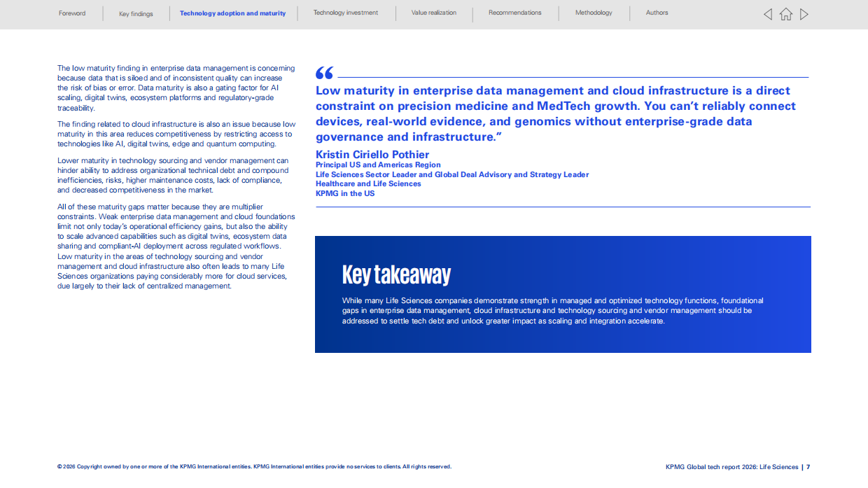Screen dimensions: 868x488
Task: Click the blue quotation mark icon
Action: pos(324,72)
